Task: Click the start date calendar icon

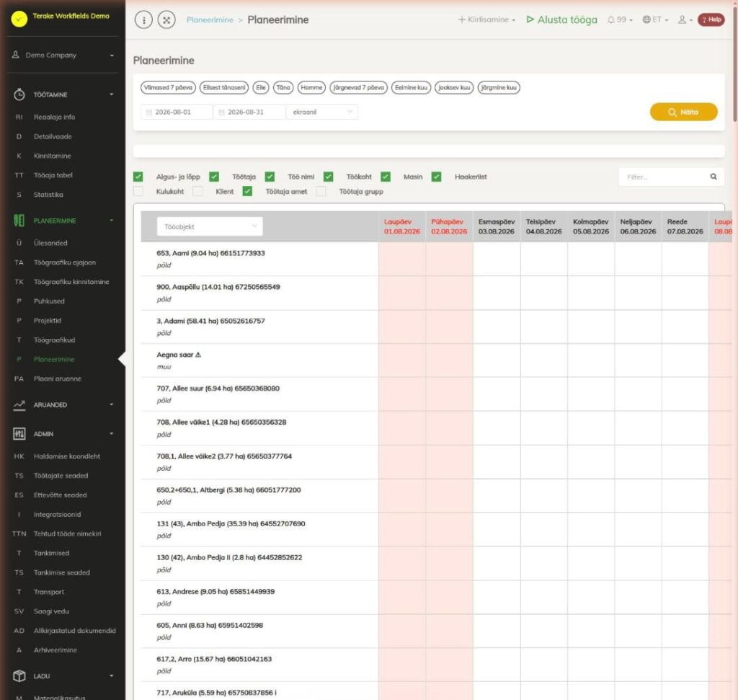Action: 148,112
